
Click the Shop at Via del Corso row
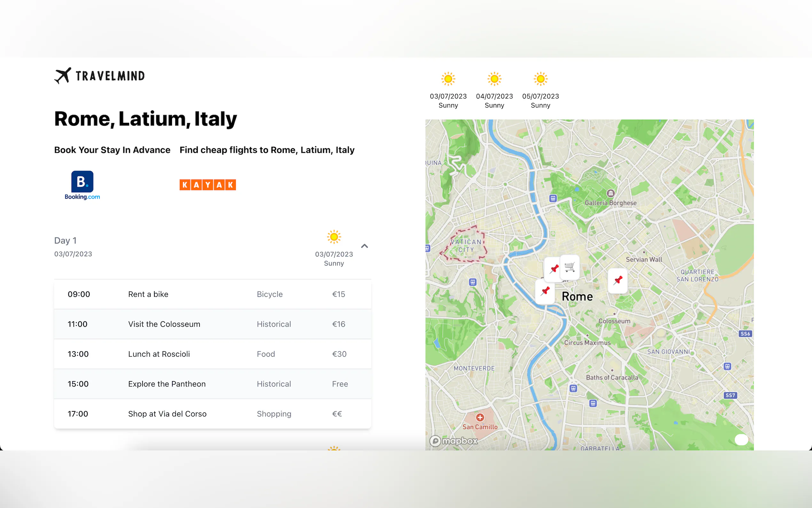click(213, 414)
